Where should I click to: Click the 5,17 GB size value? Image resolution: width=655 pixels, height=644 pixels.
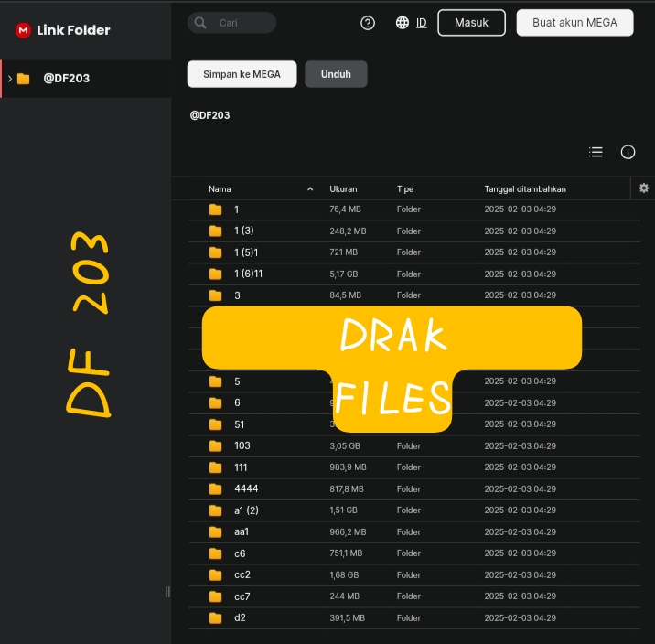343,274
